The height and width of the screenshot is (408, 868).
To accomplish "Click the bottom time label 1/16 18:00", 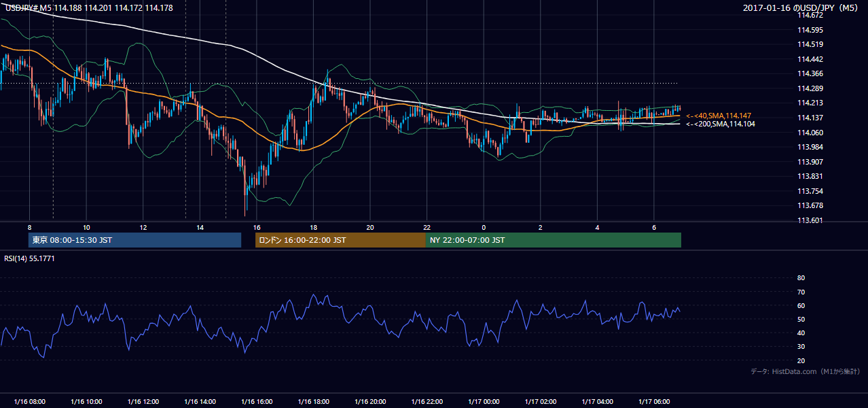I will pos(313,402).
